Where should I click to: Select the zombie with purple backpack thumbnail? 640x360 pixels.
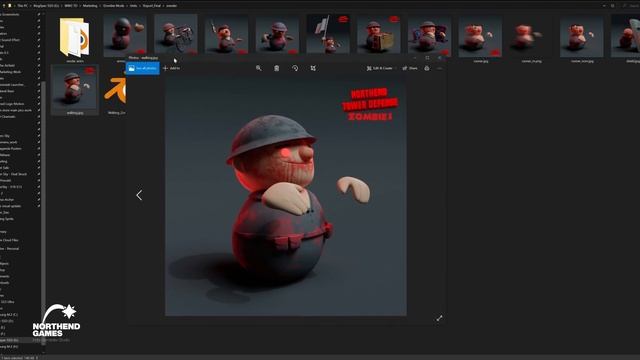click(429, 34)
